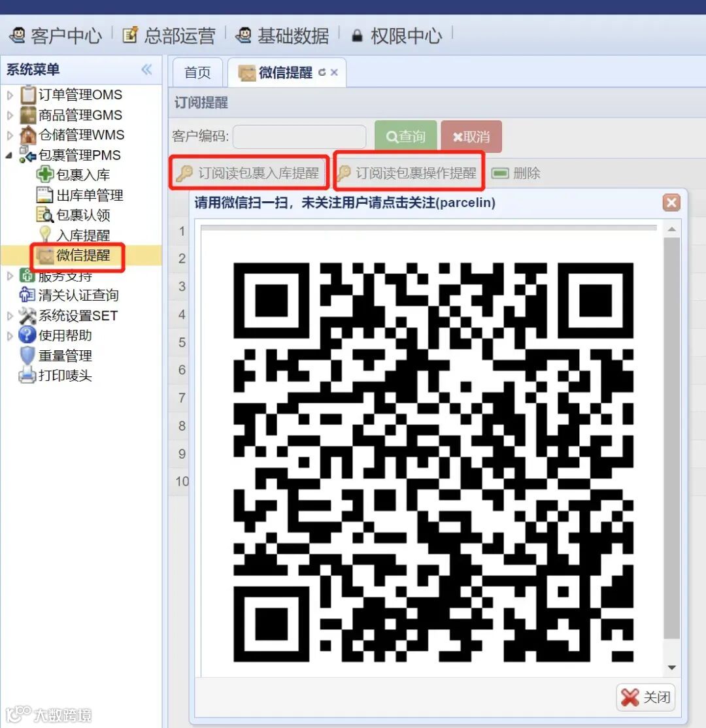Select 包裹入库 in the tree
The image size is (706, 728).
coord(83,175)
